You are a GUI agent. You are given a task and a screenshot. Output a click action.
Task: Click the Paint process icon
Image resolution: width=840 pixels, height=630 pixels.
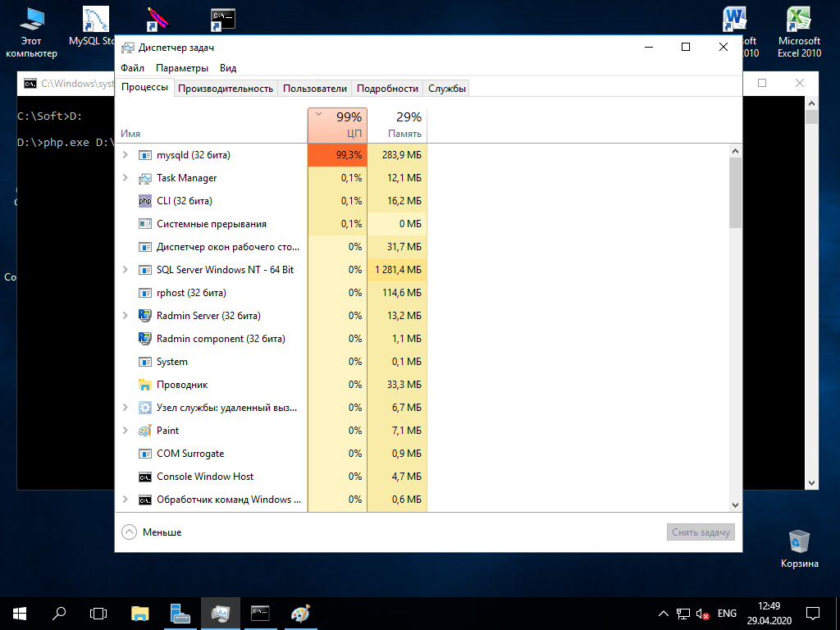pos(144,431)
